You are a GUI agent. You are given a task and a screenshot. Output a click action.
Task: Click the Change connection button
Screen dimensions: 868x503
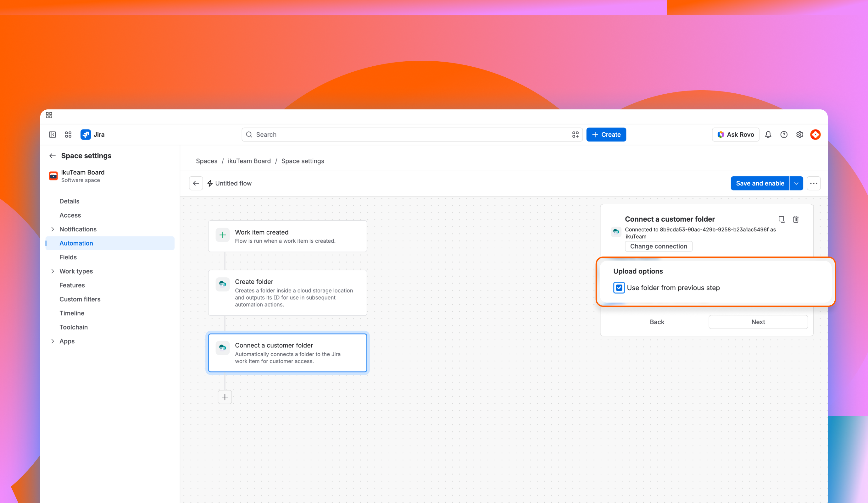[659, 246]
